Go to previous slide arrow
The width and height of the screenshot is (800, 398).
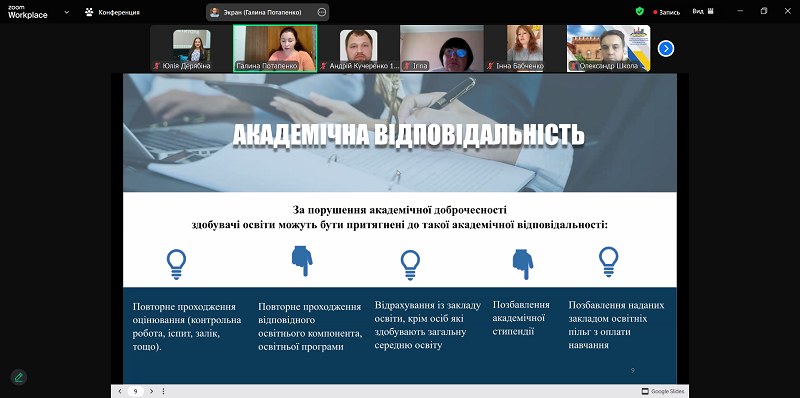tap(120, 391)
